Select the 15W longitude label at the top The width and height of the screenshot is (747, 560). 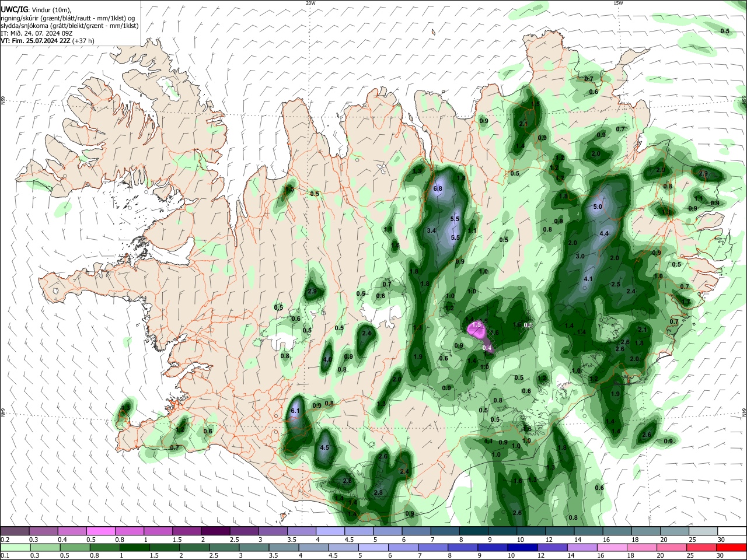(x=618, y=3)
